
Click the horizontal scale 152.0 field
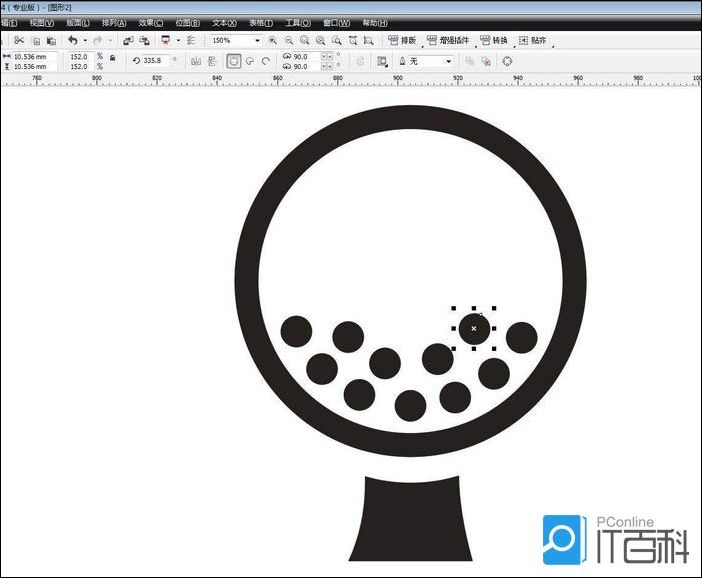click(80, 57)
